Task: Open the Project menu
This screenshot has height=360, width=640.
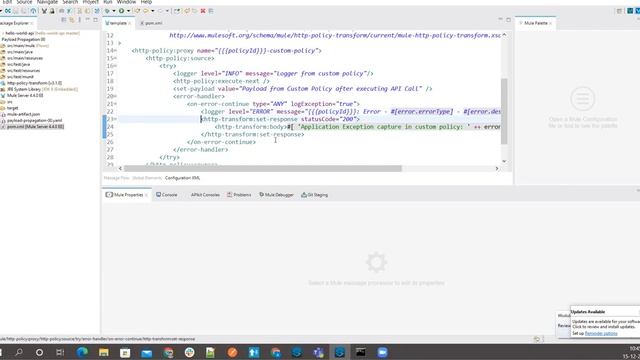Action: (91, 2)
